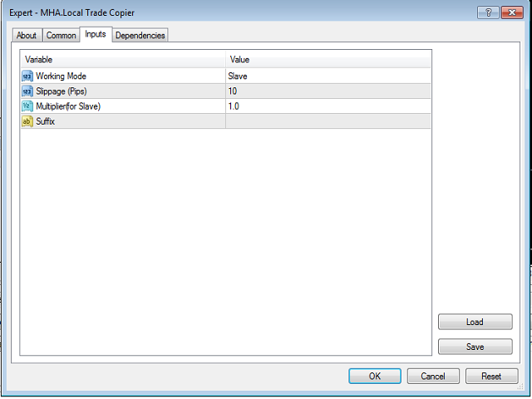Click the Variable column header
This screenshot has width=532, height=399.
pyautogui.click(x=123, y=60)
